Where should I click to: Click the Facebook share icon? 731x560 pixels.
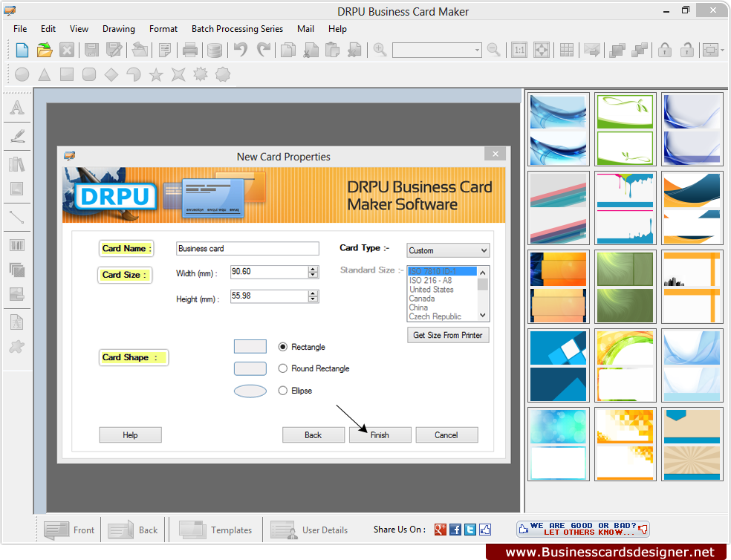[x=455, y=530]
